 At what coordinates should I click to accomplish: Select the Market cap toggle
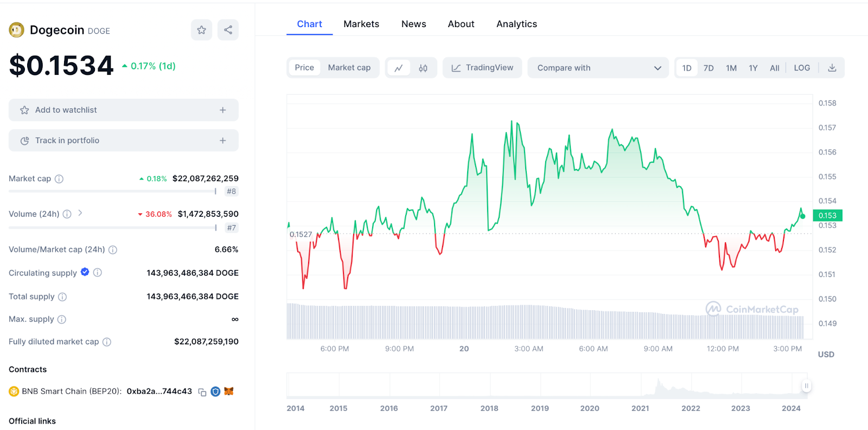click(x=349, y=68)
